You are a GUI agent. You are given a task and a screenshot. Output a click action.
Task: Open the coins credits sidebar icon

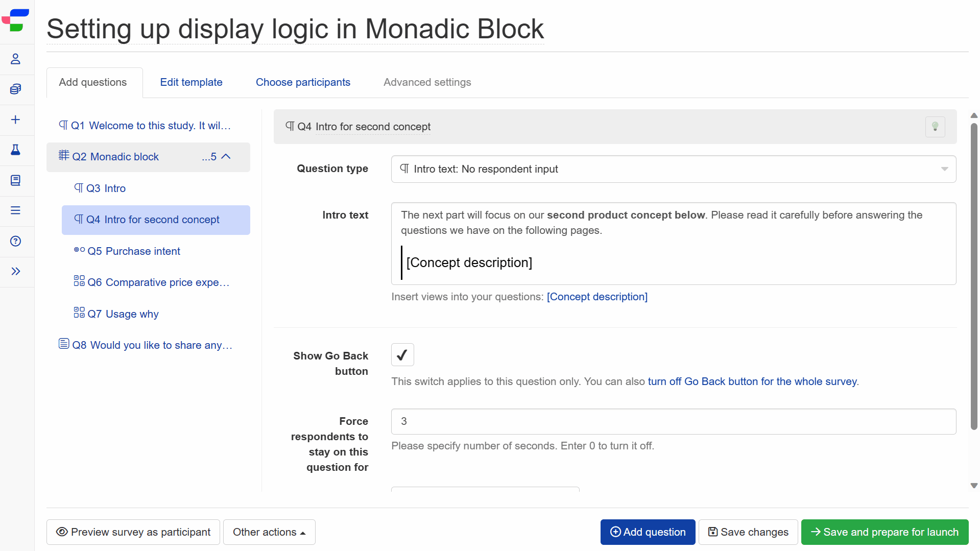coord(15,89)
